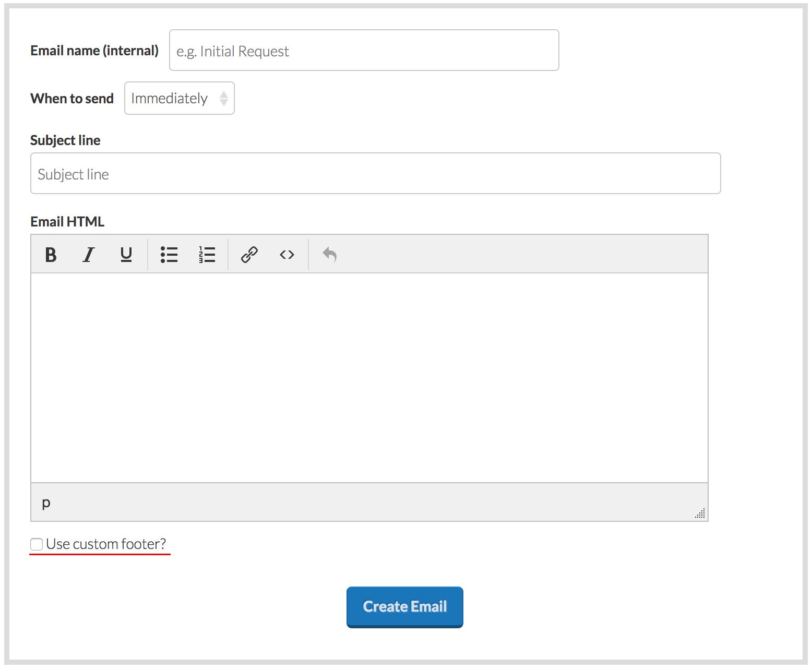
Task: Click the insert link chain icon
Action: click(249, 255)
